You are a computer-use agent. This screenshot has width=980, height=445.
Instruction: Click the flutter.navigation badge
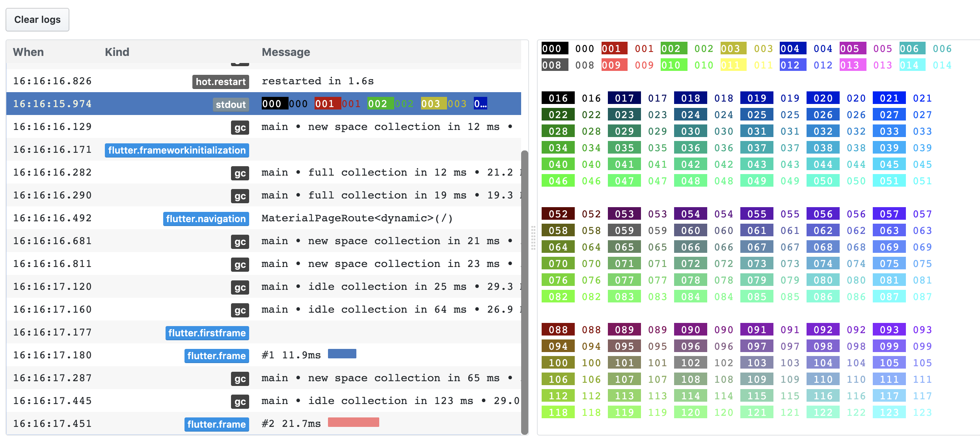click(205, 219)
